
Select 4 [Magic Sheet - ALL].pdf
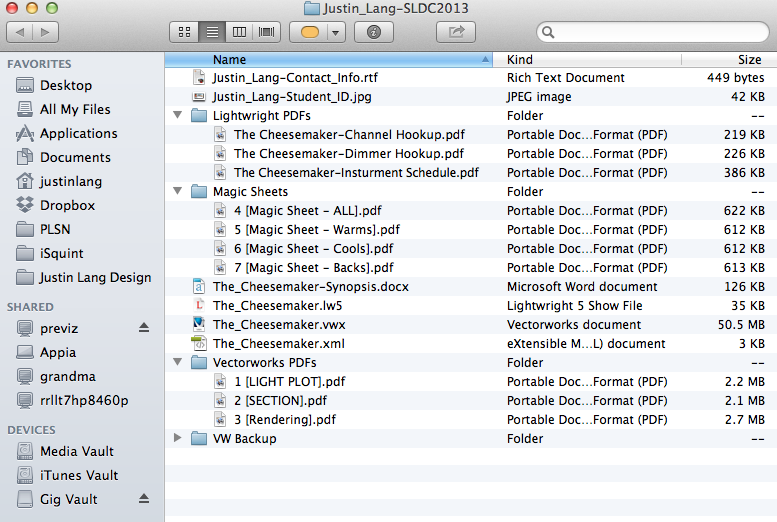(308, 211)
